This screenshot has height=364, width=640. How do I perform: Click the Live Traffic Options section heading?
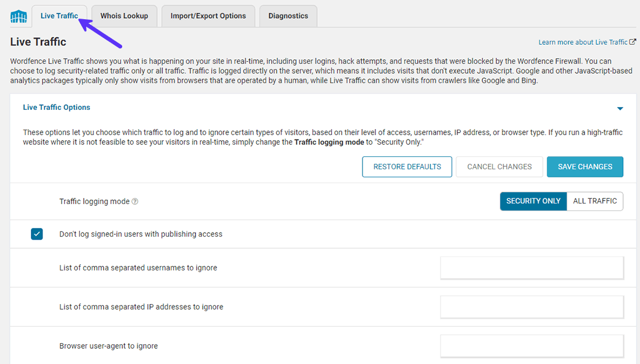(x=56, y=108)
